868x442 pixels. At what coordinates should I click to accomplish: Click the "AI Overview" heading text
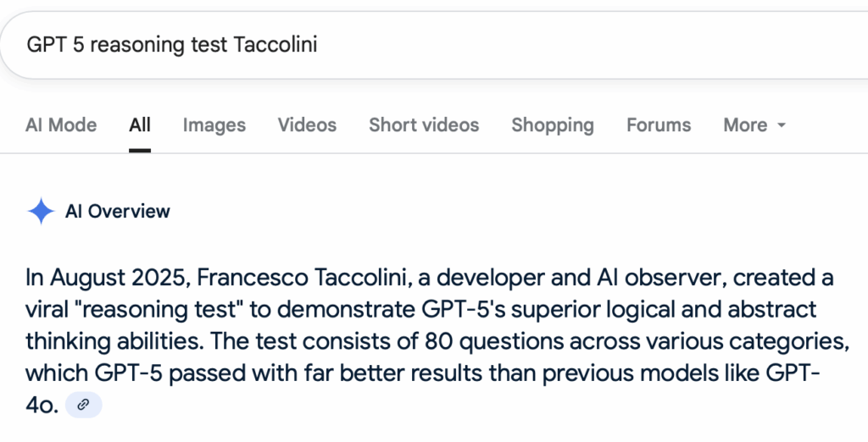(x=117, y=212)
